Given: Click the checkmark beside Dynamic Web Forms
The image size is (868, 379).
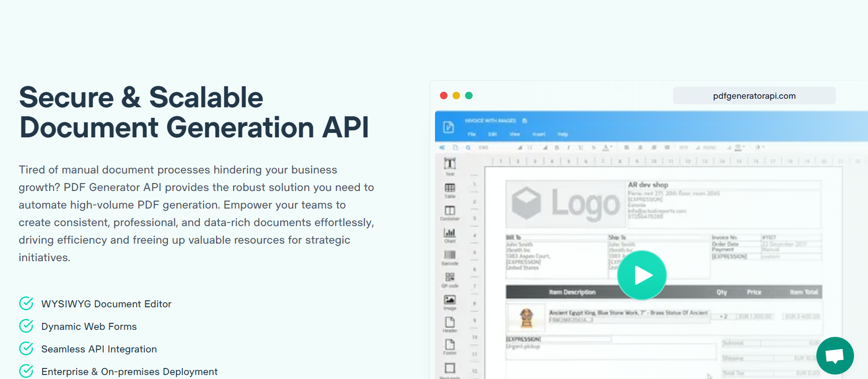Looking at the screenshot, I should click(x=26, y=326).
